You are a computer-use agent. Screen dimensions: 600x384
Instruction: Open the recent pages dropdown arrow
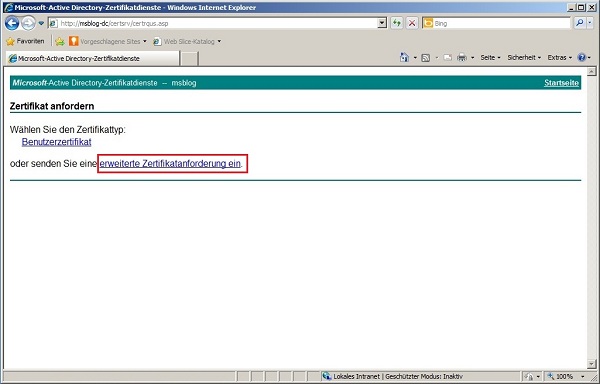click(x=41, y=23)
